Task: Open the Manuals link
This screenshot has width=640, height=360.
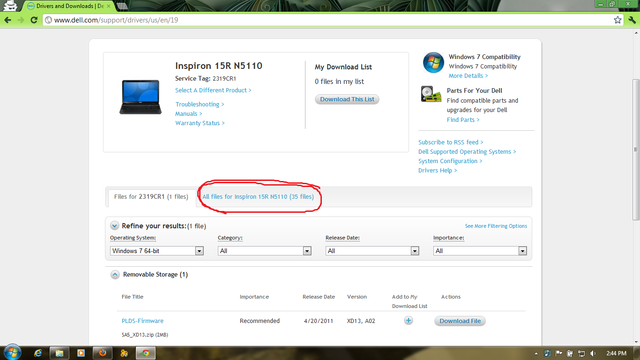Action: click(x=189, y=113)
